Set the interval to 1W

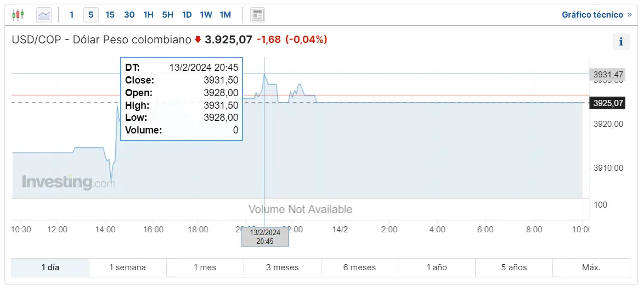click(x=206, y=15)
